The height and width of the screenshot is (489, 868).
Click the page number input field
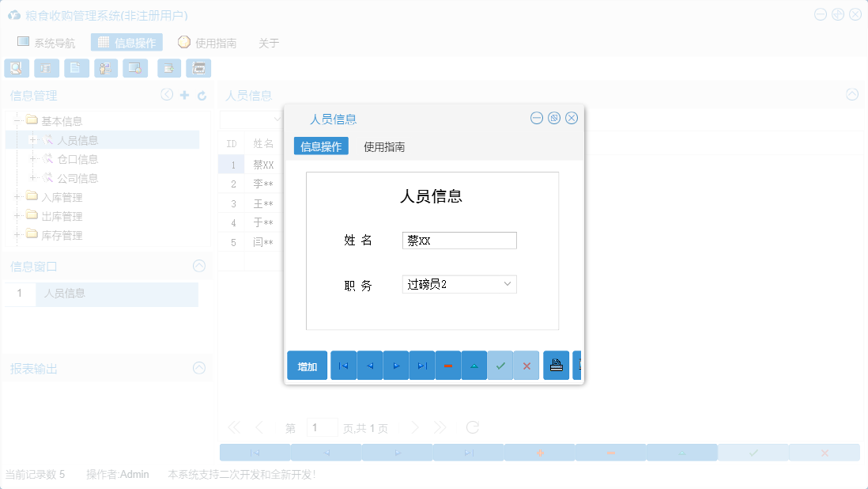(x=322, y=426)
